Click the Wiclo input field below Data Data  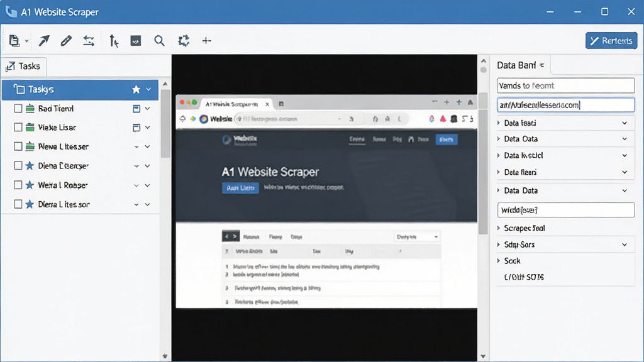pos(565,210)
